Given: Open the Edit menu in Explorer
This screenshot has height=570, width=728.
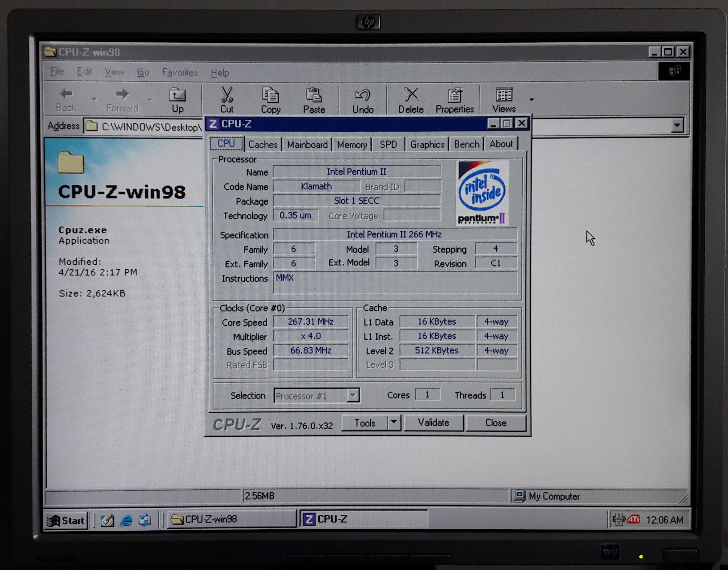Looking at the screenshot, I should (x=84, y=71).
